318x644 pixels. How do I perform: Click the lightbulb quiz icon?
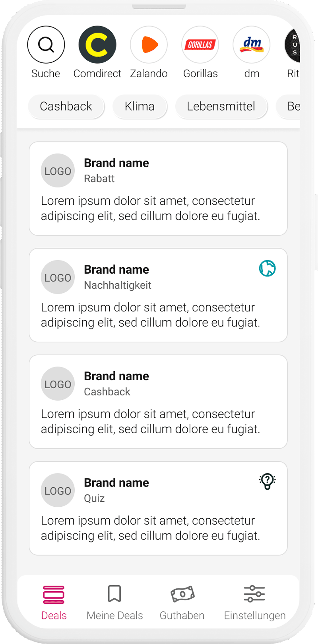[268, 481]
